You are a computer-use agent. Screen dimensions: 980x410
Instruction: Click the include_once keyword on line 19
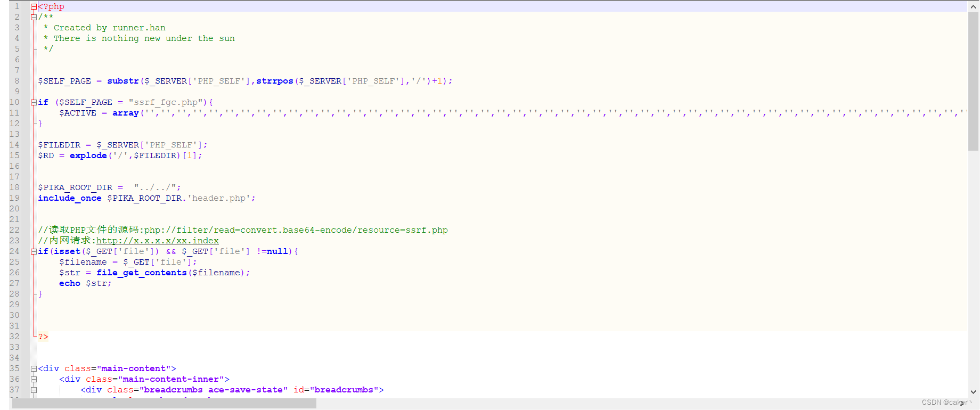[x=70, y=198]
